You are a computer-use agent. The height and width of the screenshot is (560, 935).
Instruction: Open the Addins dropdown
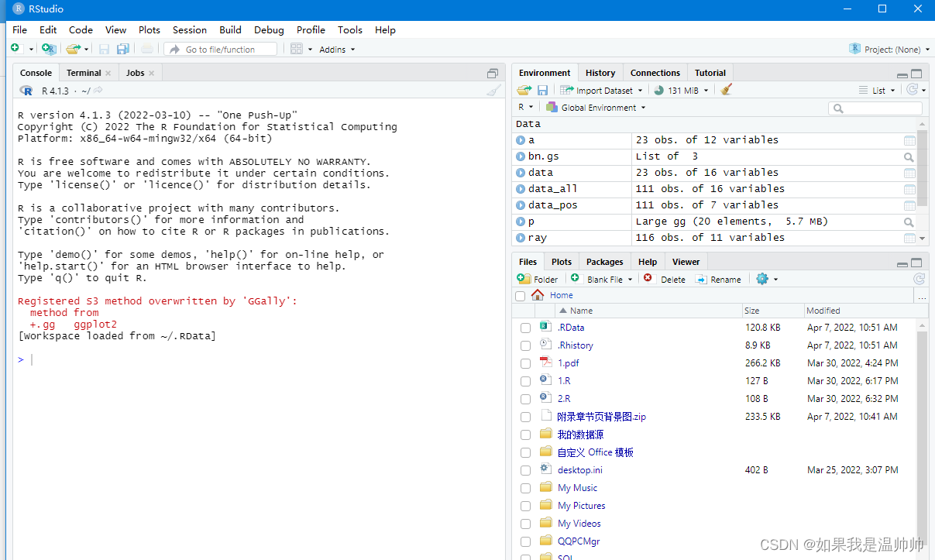pyautogui.click(x=337, y=50)
